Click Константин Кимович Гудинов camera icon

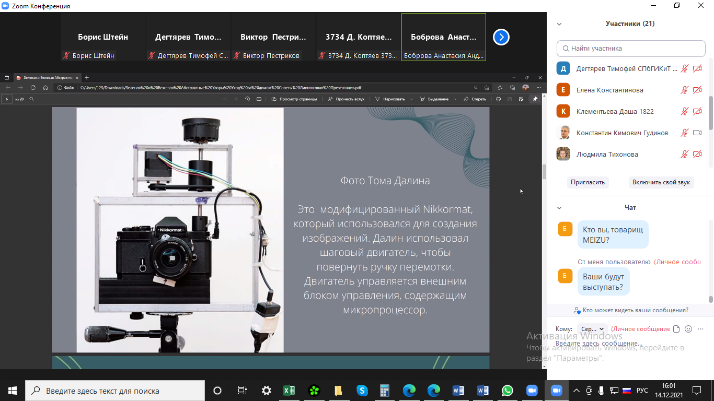click(x=697, y=133)
